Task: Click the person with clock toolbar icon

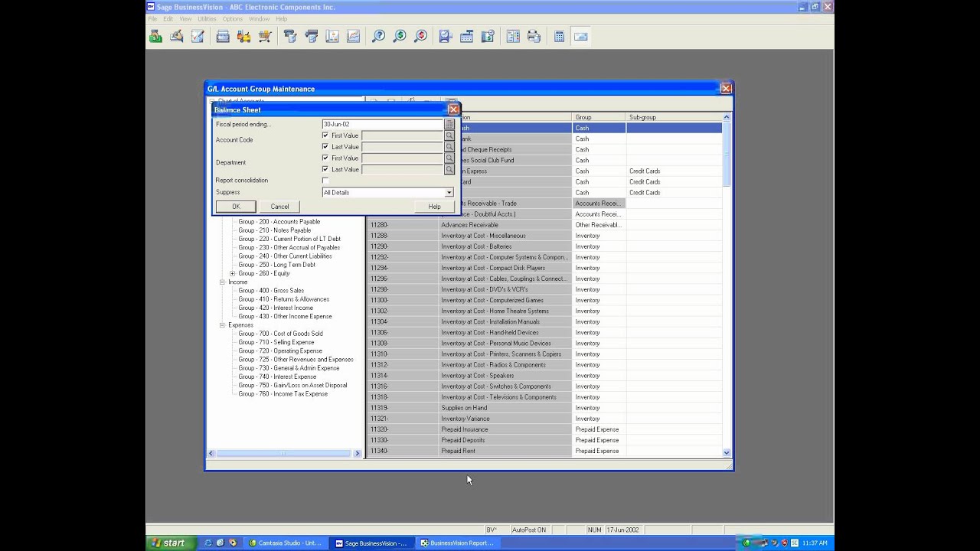Action: click(446, 36)
